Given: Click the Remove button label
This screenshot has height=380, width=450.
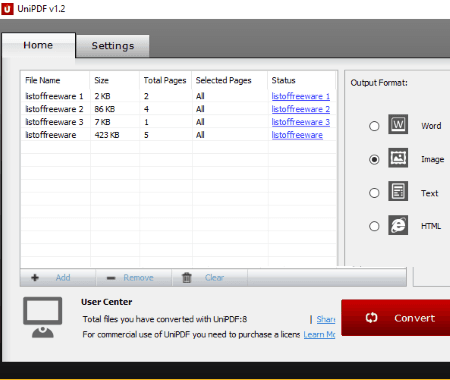Looking at the screenshot, I should coord(138,278).
